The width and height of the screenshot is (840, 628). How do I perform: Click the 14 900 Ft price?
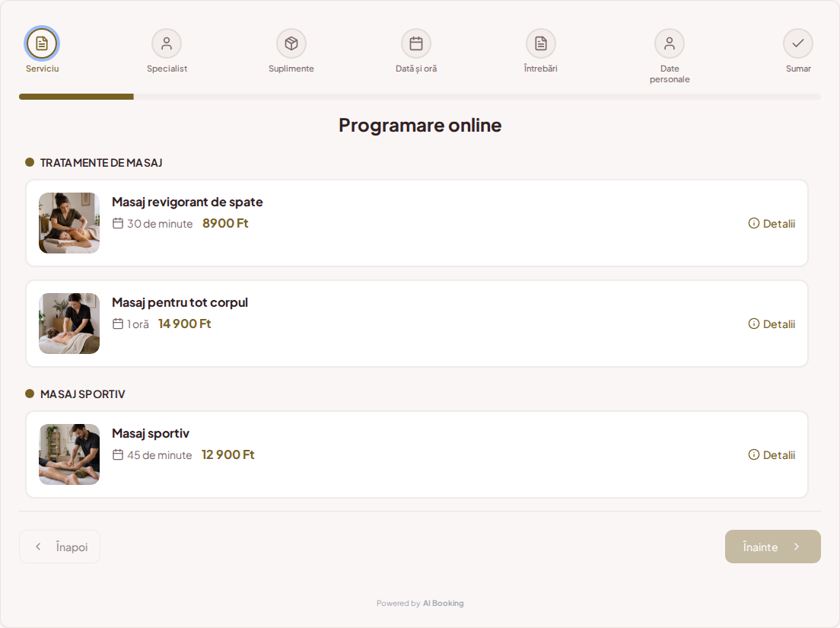(x=185, y=324)
